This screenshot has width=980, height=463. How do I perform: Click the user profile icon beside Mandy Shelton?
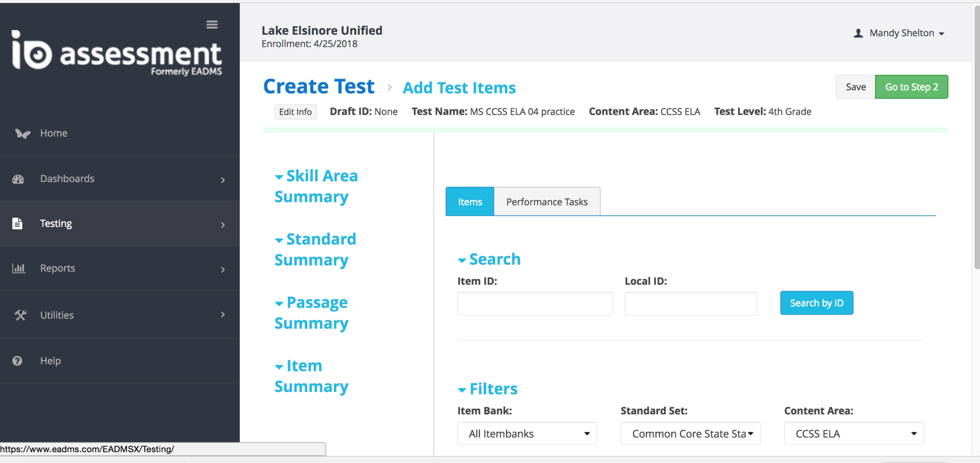(858, 33)
